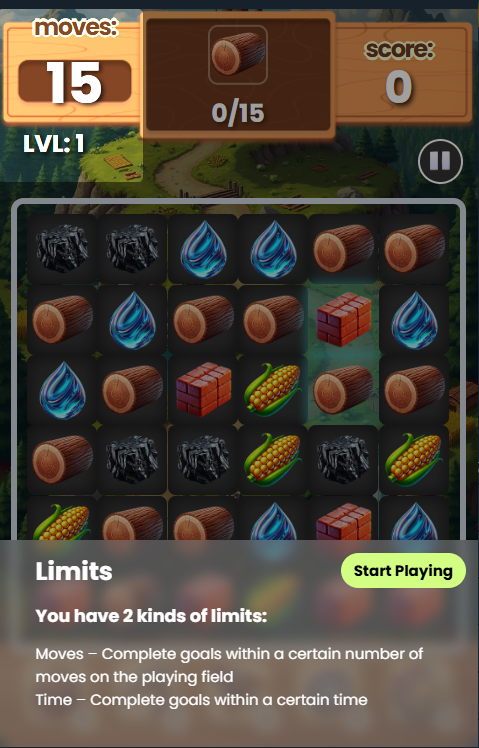Pause the game with the pause button

tap(440, 161)
